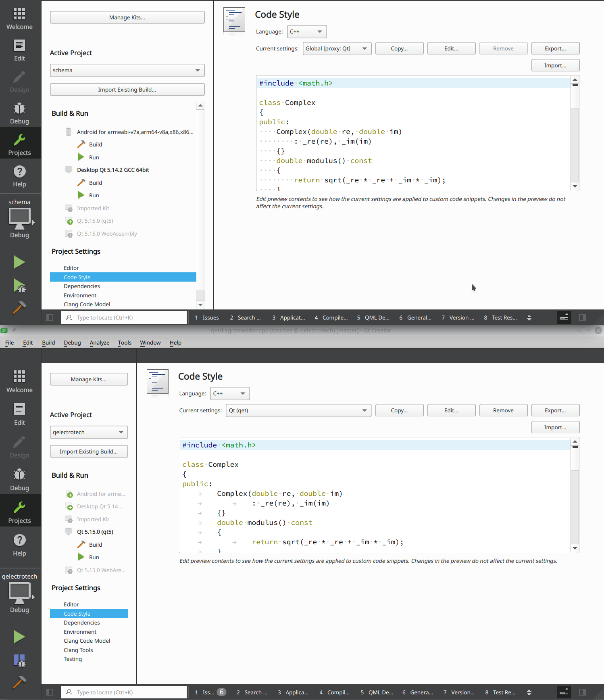Click Run icon under Qt 5.15.0 (qt5) kit
The image size is (604, 700).
81,557
